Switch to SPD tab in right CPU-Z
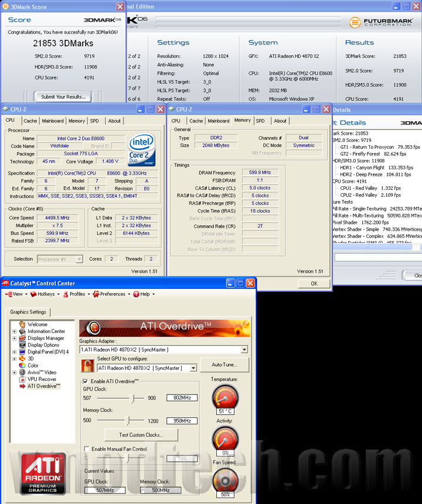The width and height of the screenshot is (422, 504). click(260, 121)
